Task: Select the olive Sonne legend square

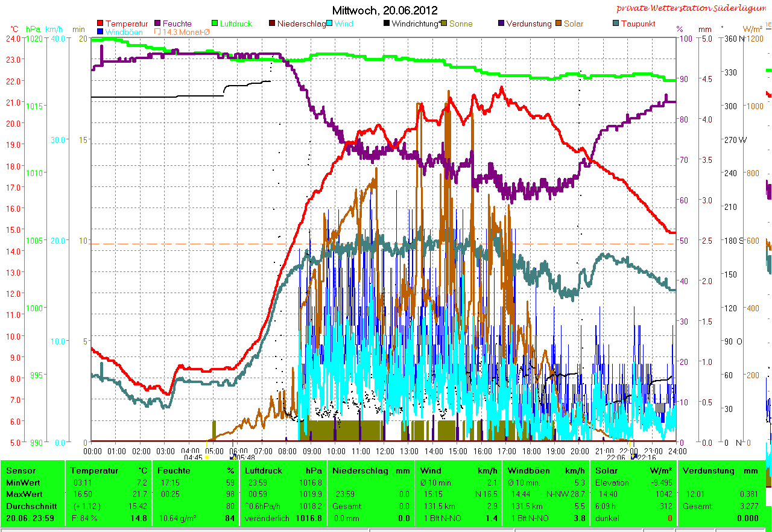Action: click(x=444, y=24)
